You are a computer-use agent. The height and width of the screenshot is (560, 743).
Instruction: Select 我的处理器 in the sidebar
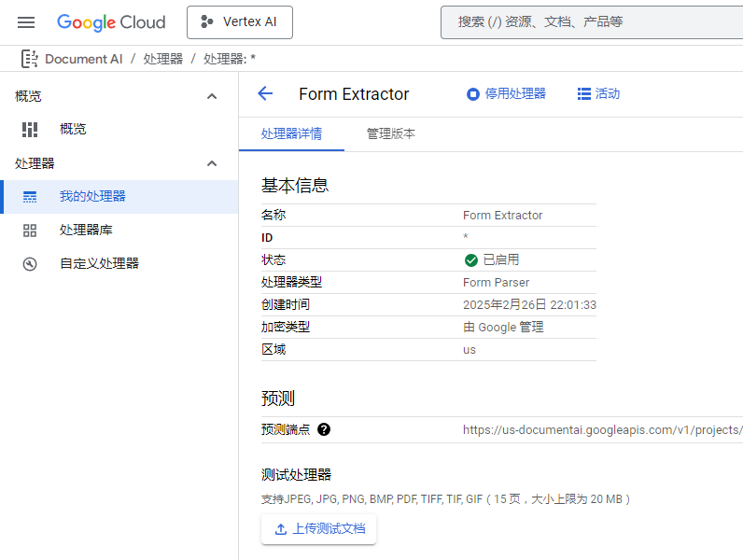pyautogui.click(x=92, y=196)
